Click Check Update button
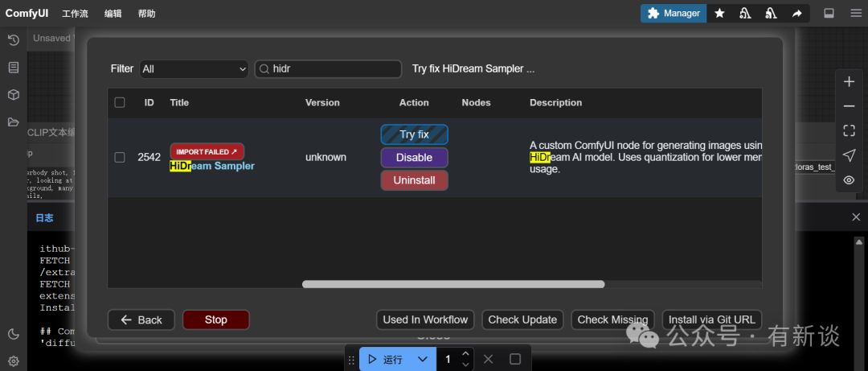868x371 pixels. 522,320
